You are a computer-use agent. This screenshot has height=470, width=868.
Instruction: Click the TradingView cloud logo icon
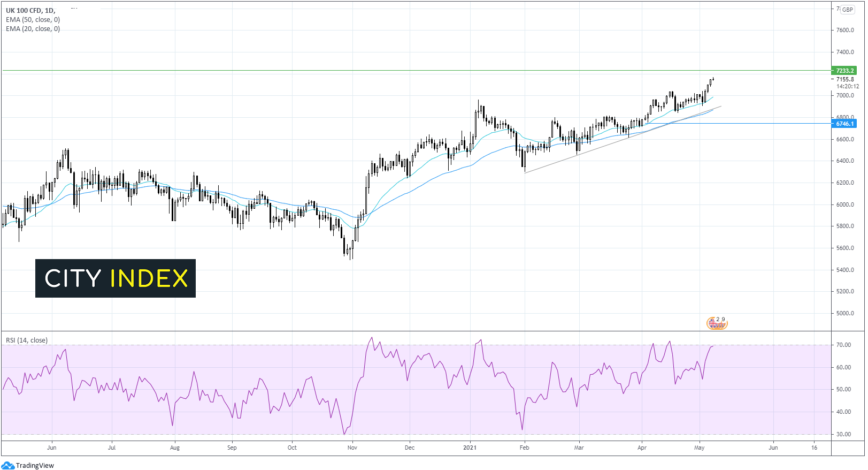pyautogui.click(x=7, y=465)
